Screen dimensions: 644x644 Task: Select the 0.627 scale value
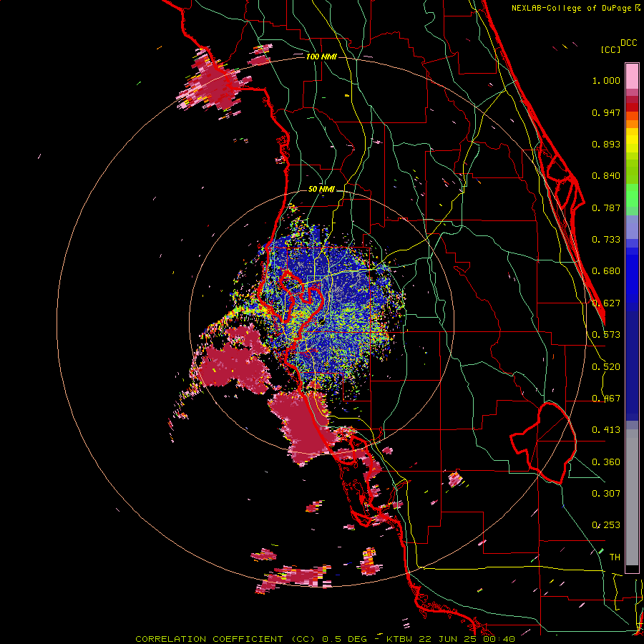point(606,303)
